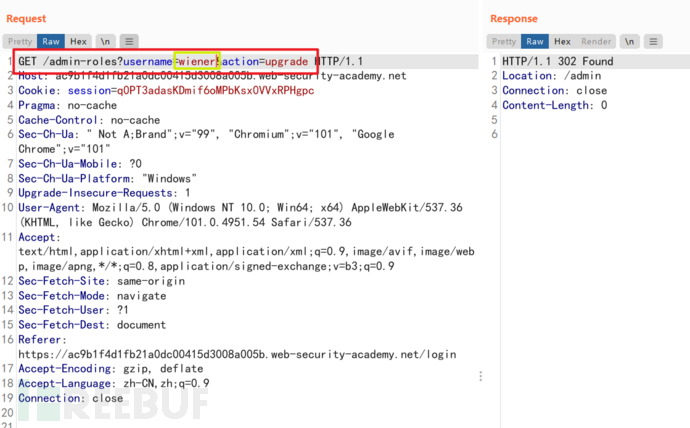This screenshot has height=428, width=690.
Task: Click the Sec-Ch-Ua-Mobile header line
Action: tap(80, 164)
